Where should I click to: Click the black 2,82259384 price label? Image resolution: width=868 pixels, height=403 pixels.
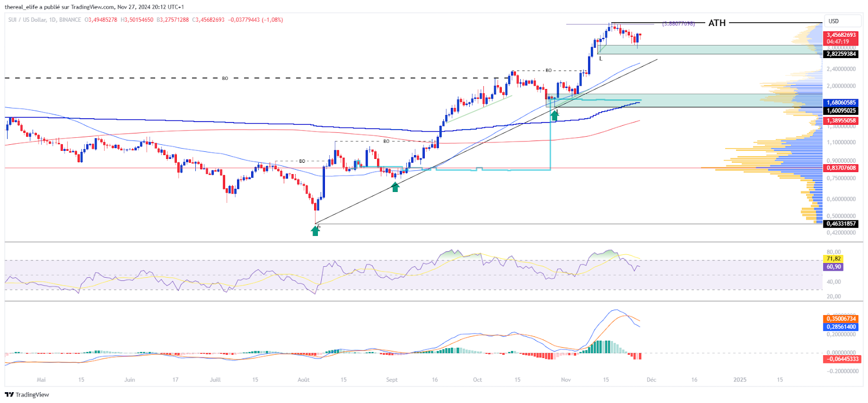[x=841, y=54]
